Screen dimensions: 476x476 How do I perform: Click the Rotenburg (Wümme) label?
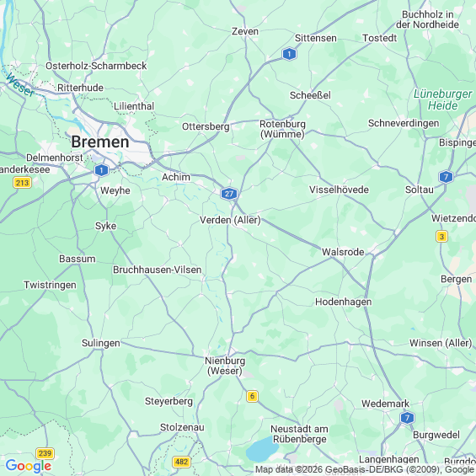tap(282, 129)
